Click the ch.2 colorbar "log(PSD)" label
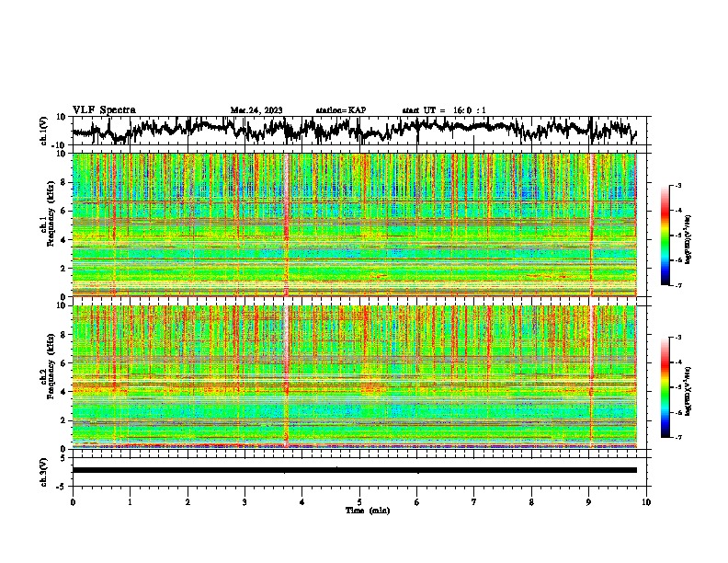This screenshot has width=728, height=563. click(688, 391)
